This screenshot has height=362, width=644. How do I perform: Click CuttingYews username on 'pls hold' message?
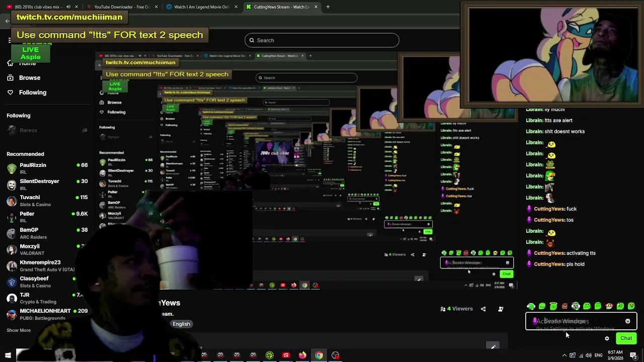tap(549, 264)
